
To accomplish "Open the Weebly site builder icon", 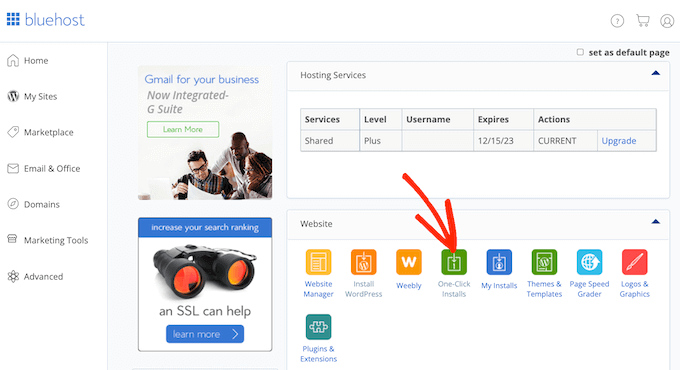I will coord(409,262).
